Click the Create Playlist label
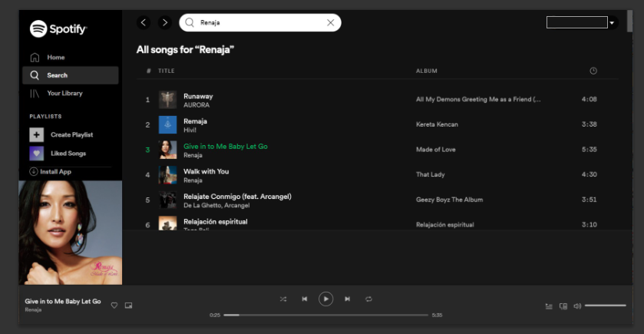 coord(72,134)
